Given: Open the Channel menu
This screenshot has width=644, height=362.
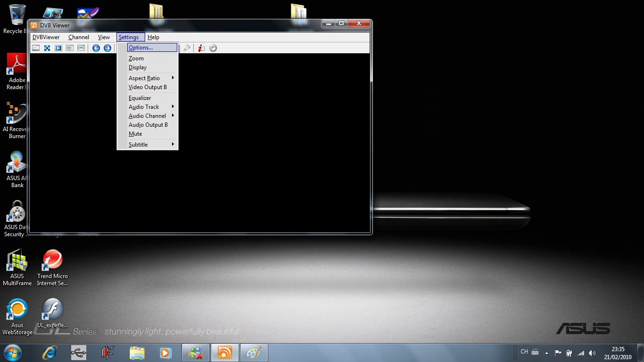Looking at the screenshot, I should (79, 37).
